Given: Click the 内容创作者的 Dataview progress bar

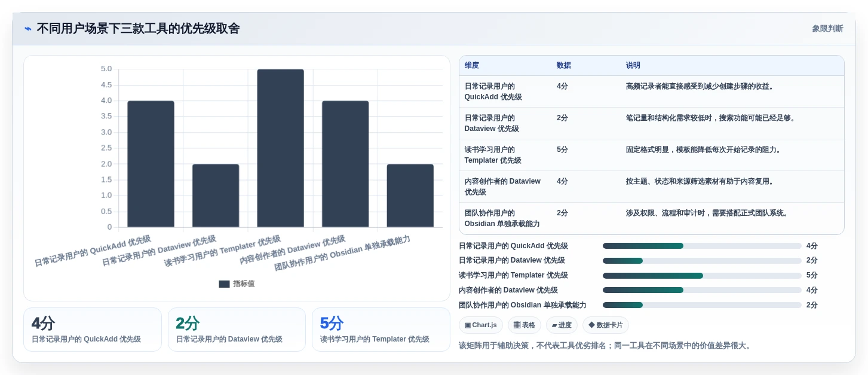Looking at the screenshot, I should point(702,290).
